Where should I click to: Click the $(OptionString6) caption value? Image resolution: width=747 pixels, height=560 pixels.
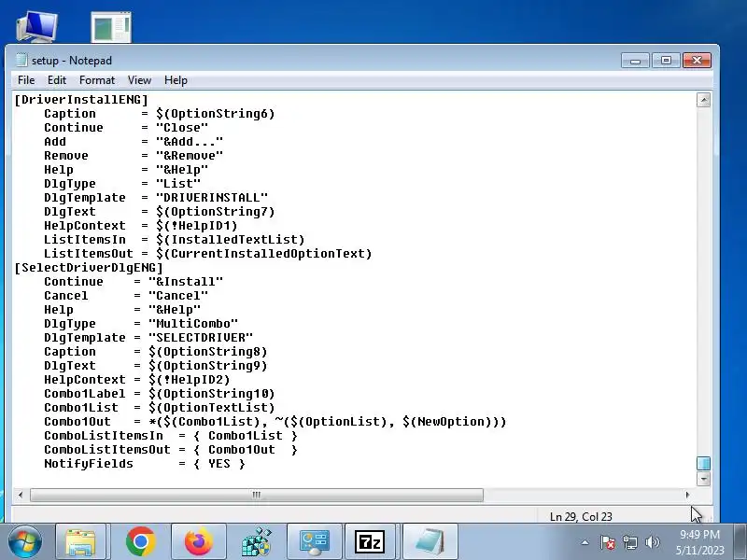[x=216, y=114]
